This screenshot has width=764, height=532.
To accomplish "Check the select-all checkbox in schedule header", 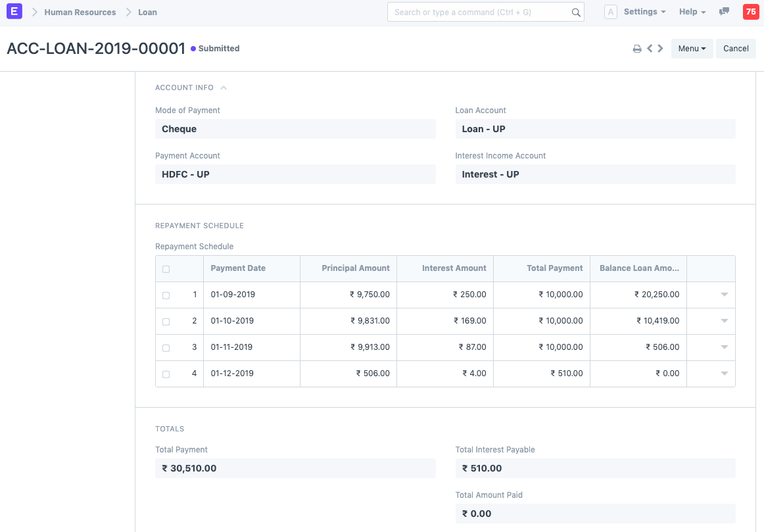I will (166, 268).
